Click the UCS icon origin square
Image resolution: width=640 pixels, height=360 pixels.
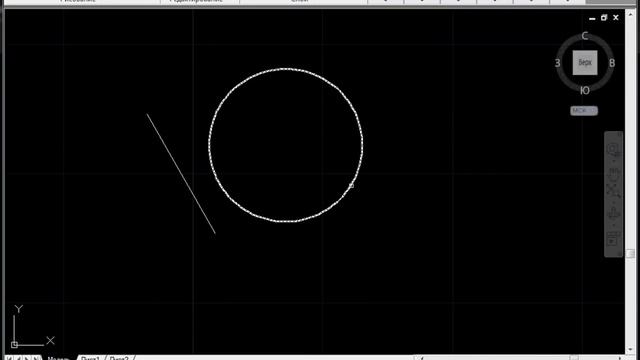pos(14,344)
